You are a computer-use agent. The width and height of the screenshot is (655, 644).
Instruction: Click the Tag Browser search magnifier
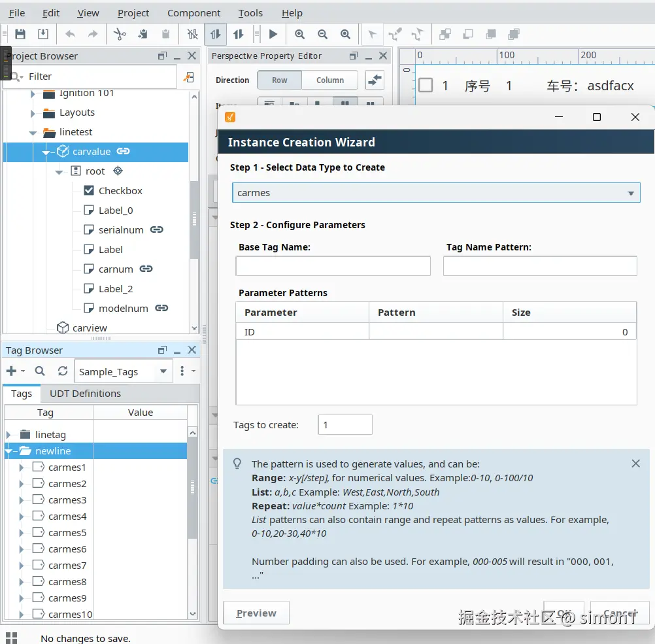40,371
